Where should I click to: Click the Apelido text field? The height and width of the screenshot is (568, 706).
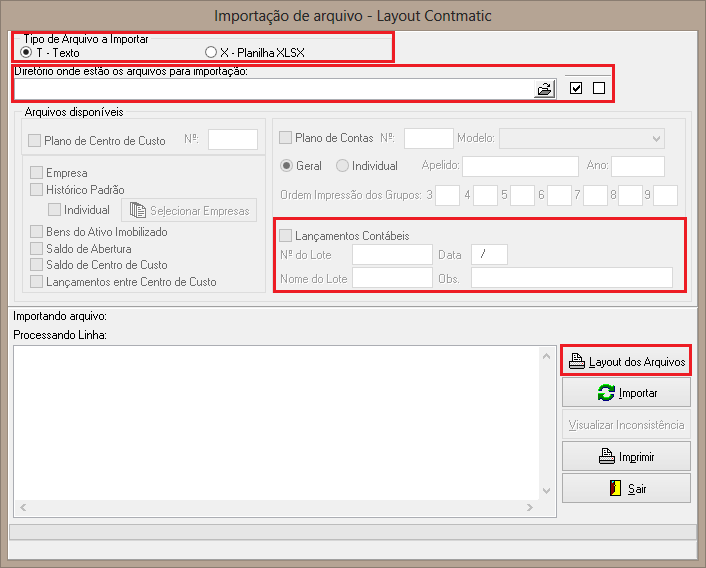pos(520,167)
